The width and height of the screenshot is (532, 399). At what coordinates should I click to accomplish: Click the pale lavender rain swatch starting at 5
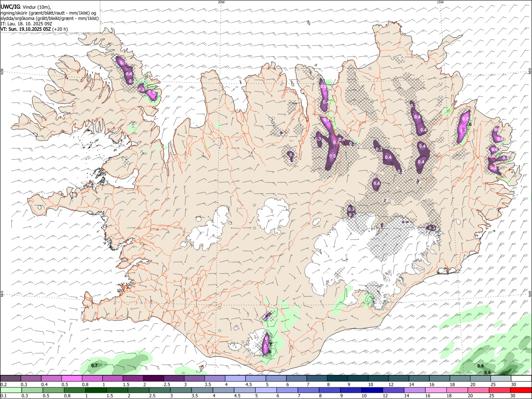click(x=266, y=390)
